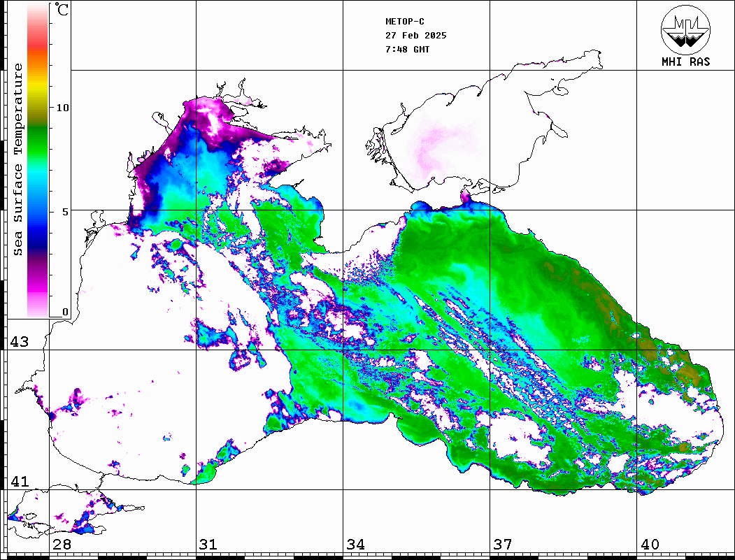This screenshot has width=735, height=560.
Task: Click the latitude label "43"
Action: coord(19,342)
